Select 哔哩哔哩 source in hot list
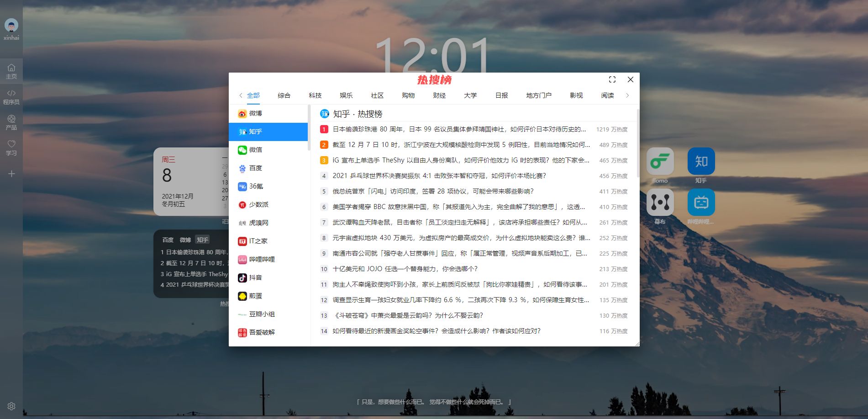 [268, 259]
